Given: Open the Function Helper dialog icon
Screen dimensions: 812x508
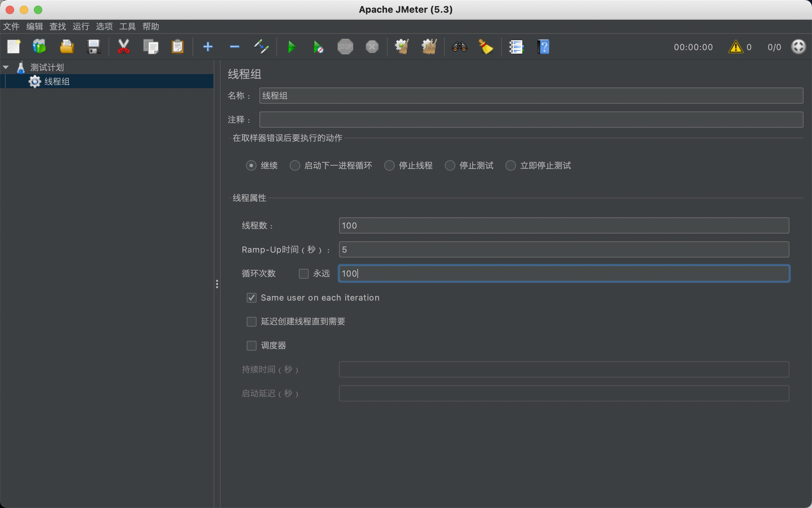Looking at the screenshot, I should (x=516, y=47).
